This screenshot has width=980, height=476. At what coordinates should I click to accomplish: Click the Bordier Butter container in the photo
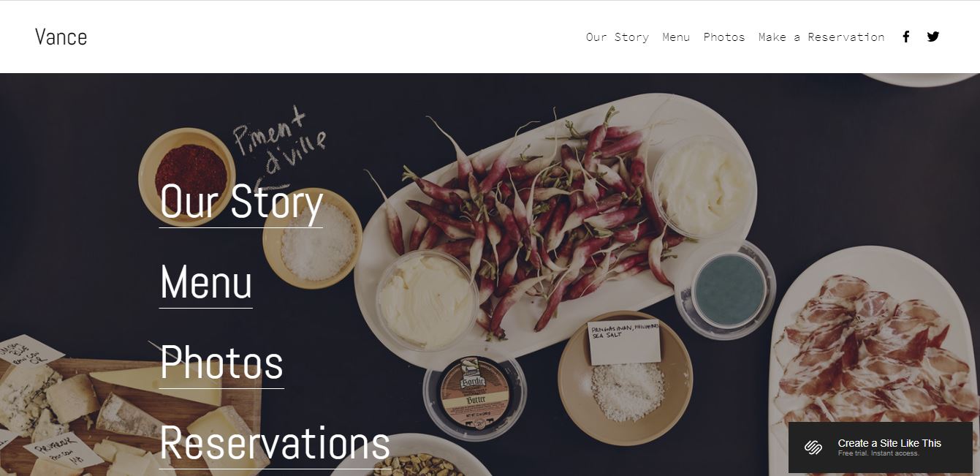475,393
